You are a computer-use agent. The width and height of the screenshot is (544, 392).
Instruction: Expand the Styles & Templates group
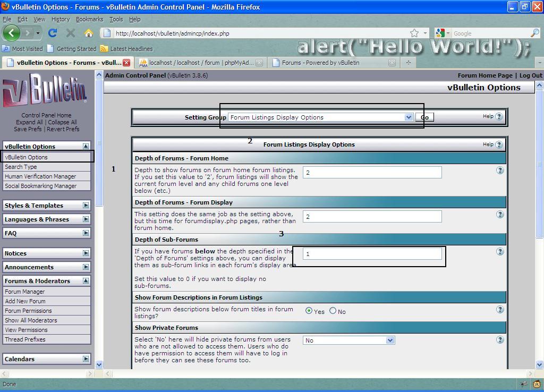coord(86,206)
